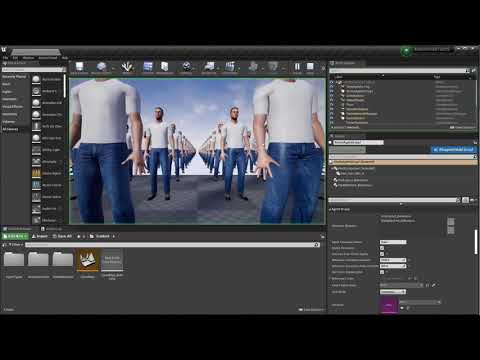Select the All Classes category
The image size is (480, 360).
click(11, 129)
